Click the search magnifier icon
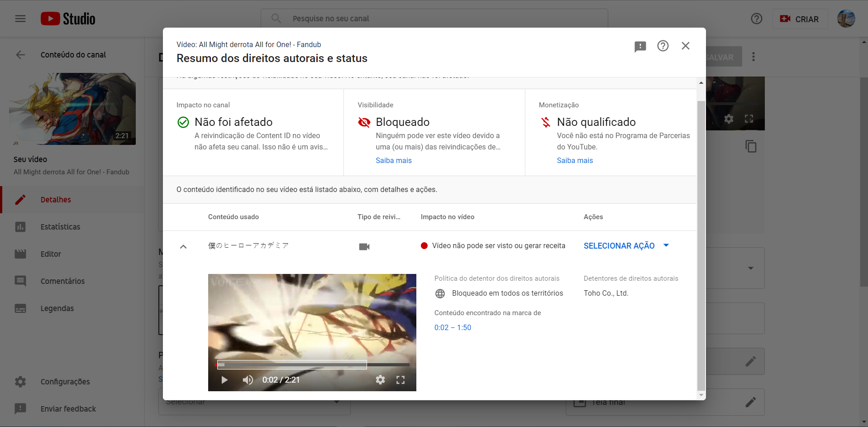The width and height of the screenshot is (868, 427). point(276,19)
